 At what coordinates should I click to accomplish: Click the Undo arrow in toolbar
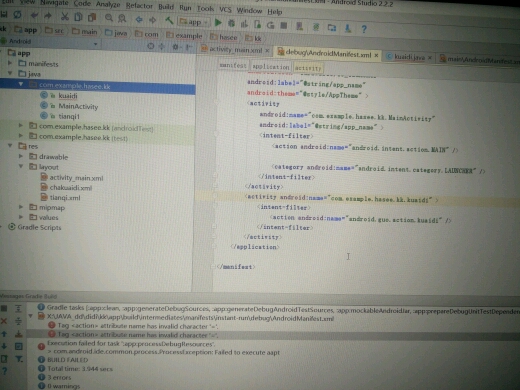click(x=34, y=15)
